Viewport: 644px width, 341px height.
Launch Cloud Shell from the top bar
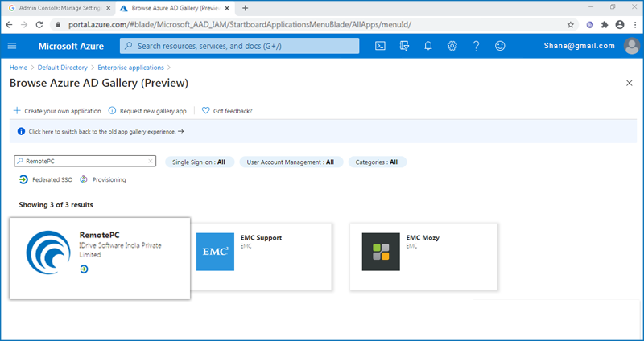[x=380, y=46]
